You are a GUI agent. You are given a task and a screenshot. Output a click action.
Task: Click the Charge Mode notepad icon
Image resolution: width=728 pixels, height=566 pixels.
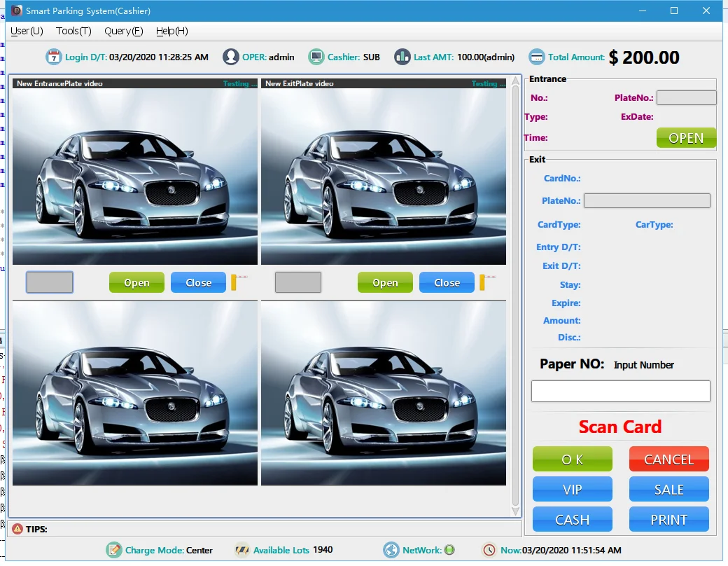[x=113, y=550]
